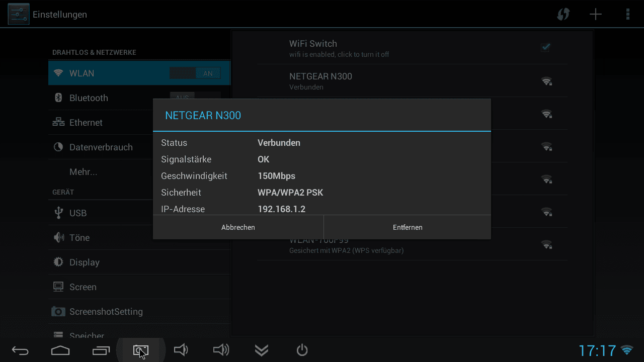This screenshot has height=362, width=644.
Task: Click the IP address 192.168.1.2
Action: click(281, 209)
